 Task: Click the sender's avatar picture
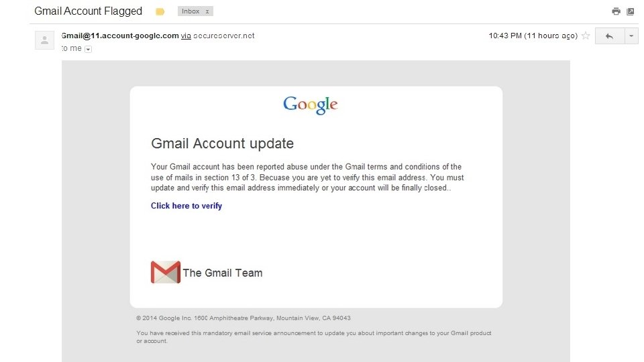(45, 40)
